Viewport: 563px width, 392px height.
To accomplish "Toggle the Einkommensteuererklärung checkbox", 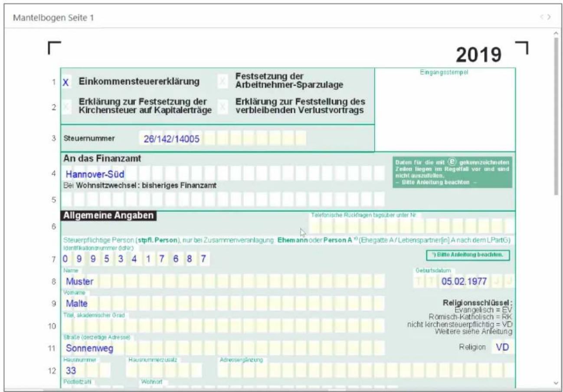I will [65, 82].
